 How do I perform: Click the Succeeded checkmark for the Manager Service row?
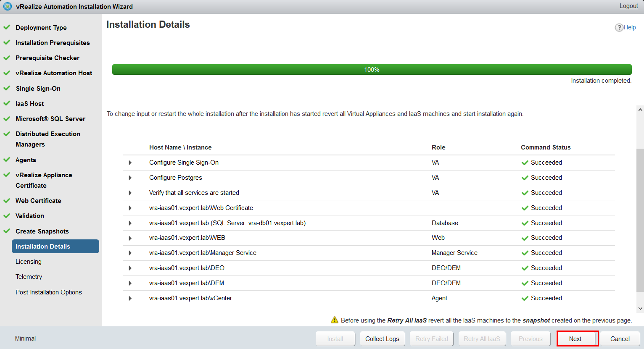(x=525, y=253)
